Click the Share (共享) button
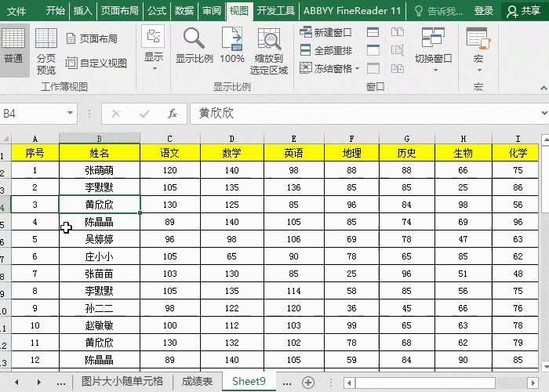The height and width of the screenshot is (392, 549). [x=523, y=11]
